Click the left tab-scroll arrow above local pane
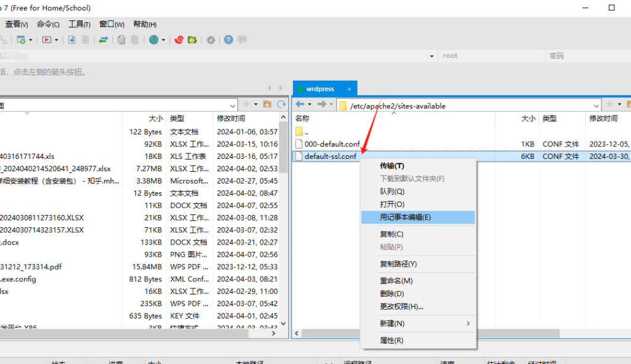 [270, 87]
